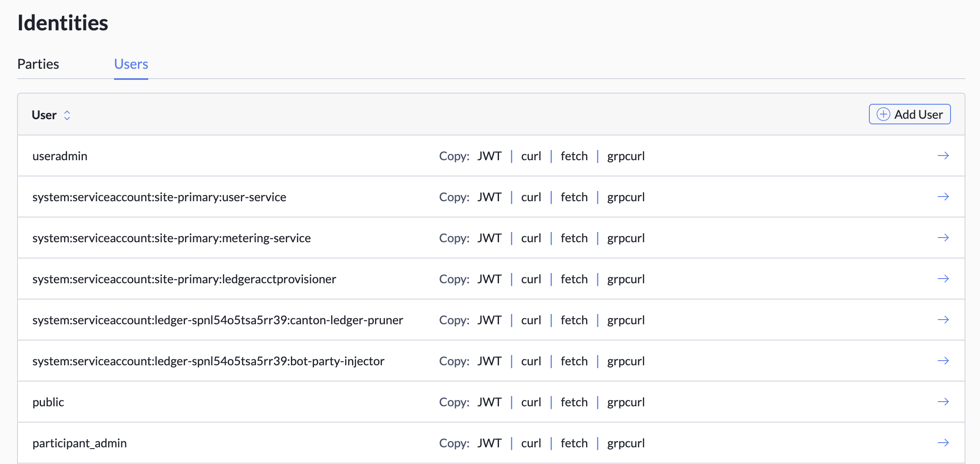Screen dimensions: 980x464
Task: Click arrow for canton-ledger-pruner row
Action: [943, 320]
